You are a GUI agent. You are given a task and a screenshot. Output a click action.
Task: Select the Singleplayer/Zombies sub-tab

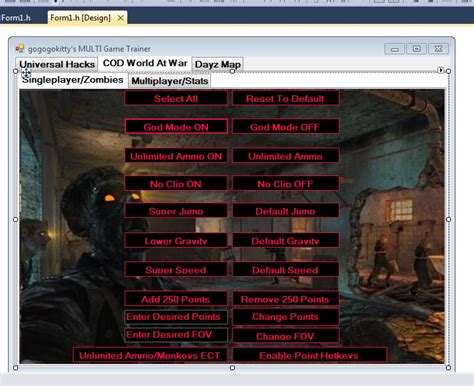click(73, 80)
